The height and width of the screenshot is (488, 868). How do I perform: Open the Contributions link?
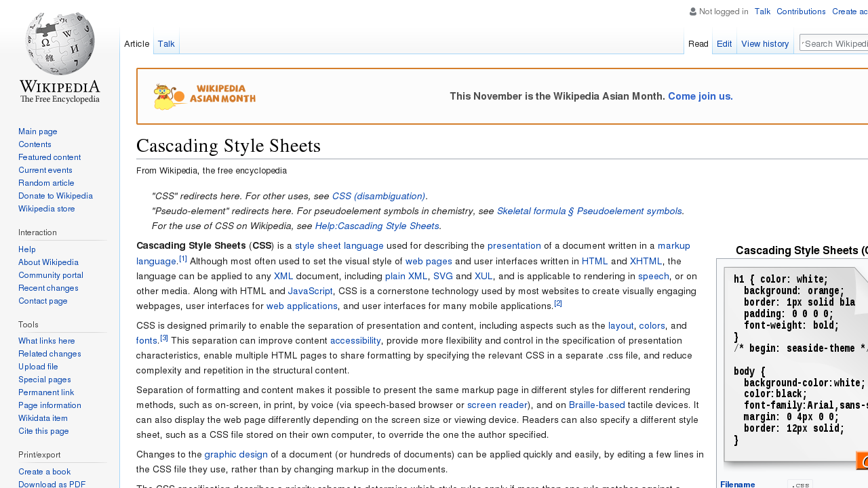pyautogui.click(x=801, y=12)
